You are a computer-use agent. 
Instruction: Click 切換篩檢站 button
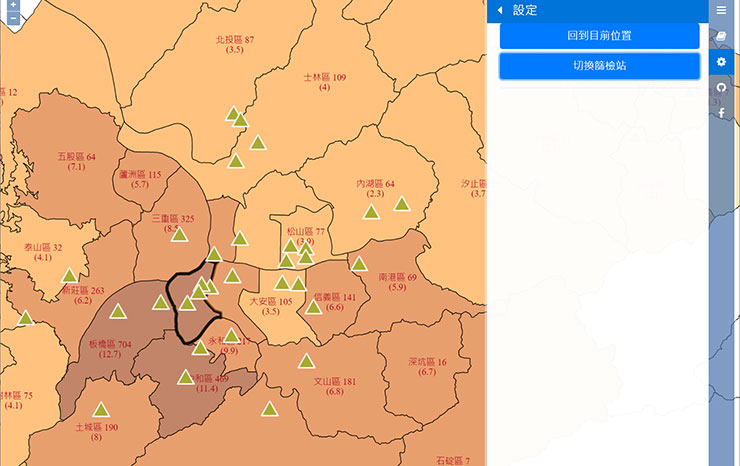[599, 66]
